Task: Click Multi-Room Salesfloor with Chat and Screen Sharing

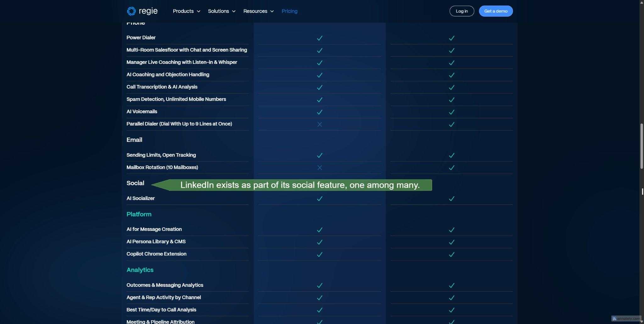Action: [x=187, y=50]
